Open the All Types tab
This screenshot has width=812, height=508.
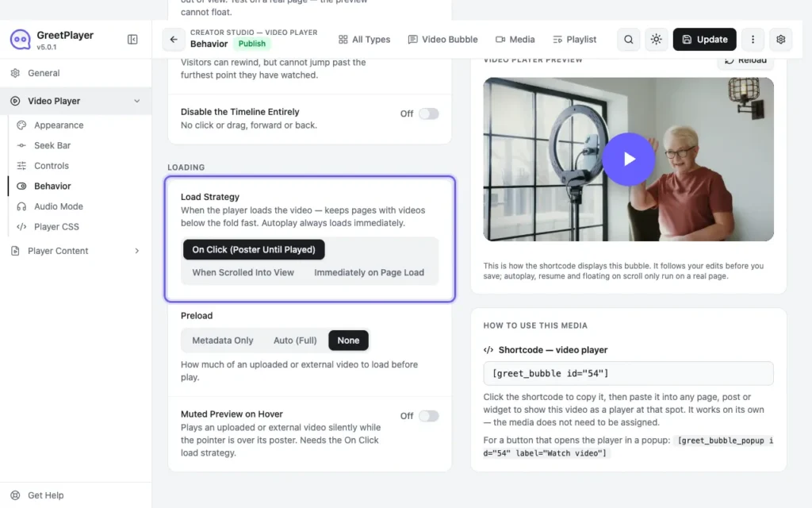[365, 40]
